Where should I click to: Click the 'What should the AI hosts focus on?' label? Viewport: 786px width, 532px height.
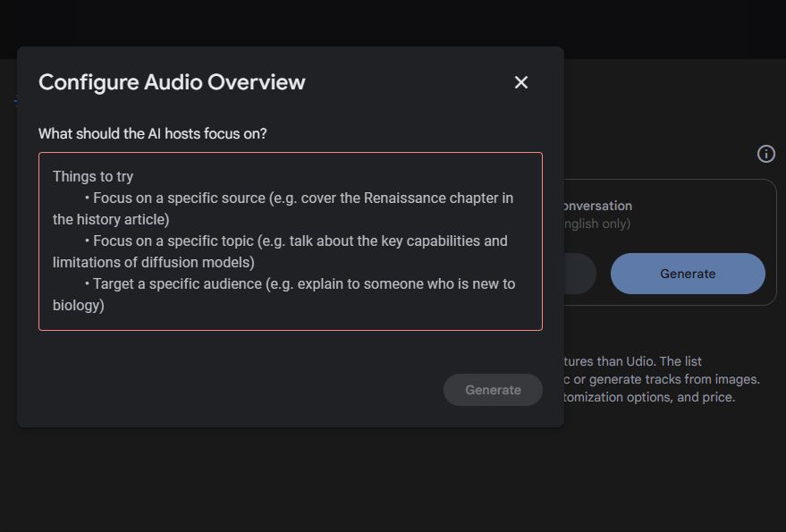(x=152, y=133)
